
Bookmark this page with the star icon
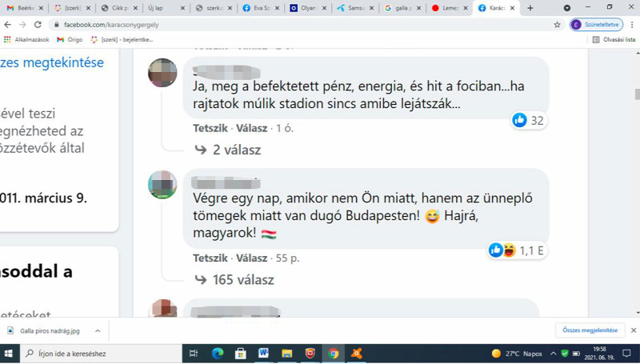pos(557,25)
